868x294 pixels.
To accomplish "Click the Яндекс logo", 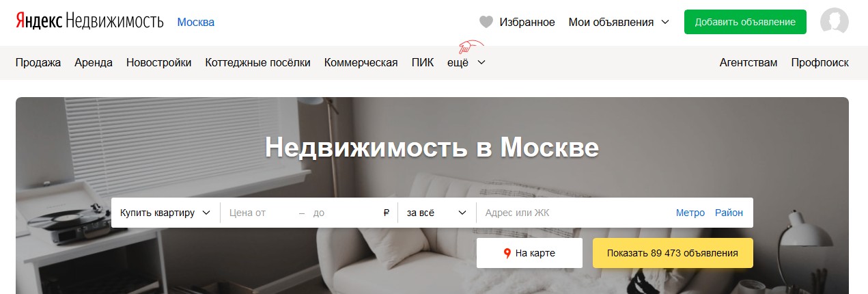I will (39, 22).
